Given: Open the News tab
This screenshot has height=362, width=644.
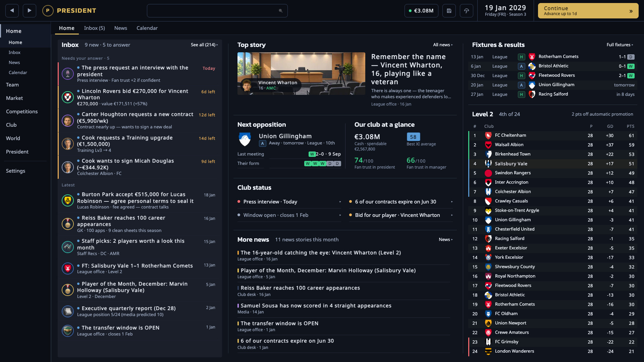Looking at the screenshot, I should click(120, 28).
